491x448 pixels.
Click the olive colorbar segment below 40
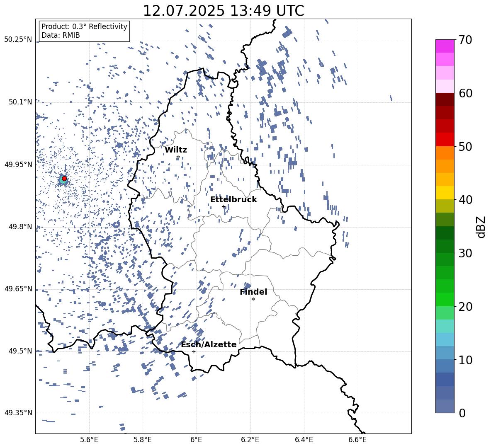[445, 206]
